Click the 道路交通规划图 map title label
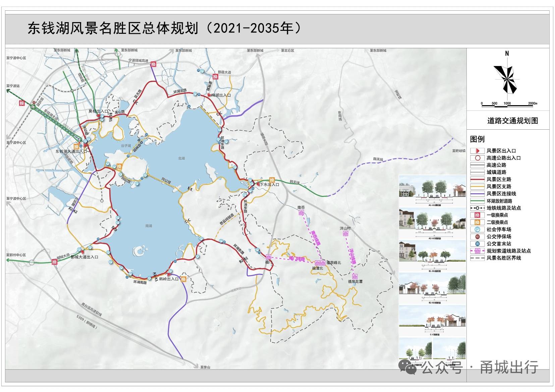This screenshot has height=392, width=555. pos(512,121)
